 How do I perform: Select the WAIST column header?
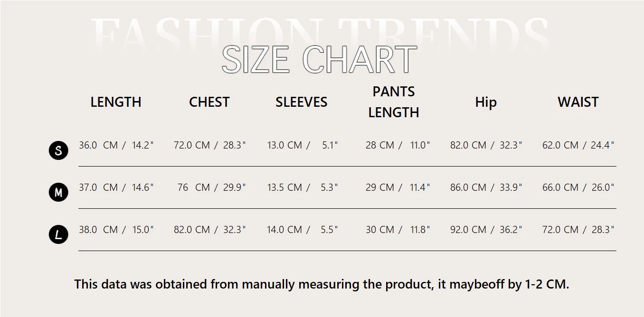coord(578,102)
